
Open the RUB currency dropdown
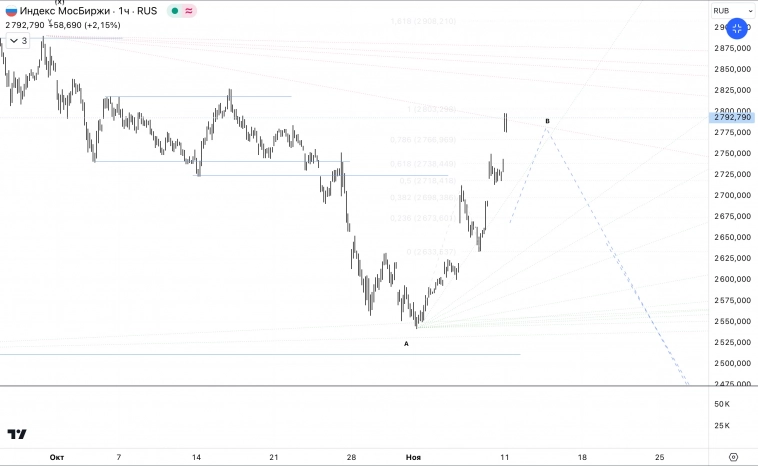[732, 11]
